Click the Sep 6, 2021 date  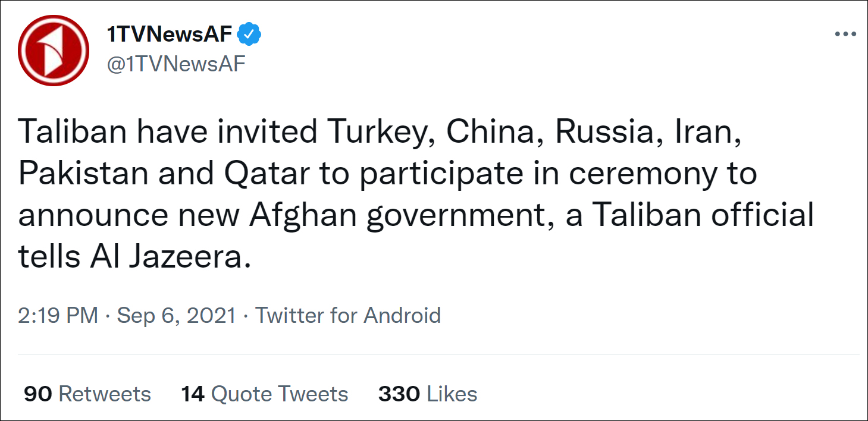(176, 315)
